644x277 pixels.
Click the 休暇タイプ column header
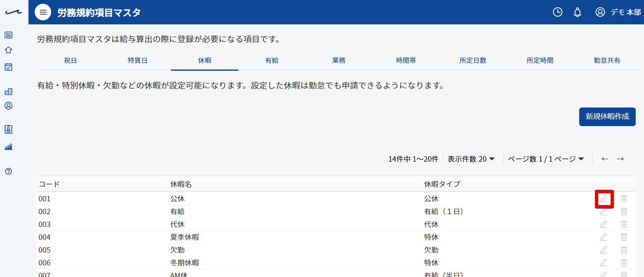(x=442, y=184)
